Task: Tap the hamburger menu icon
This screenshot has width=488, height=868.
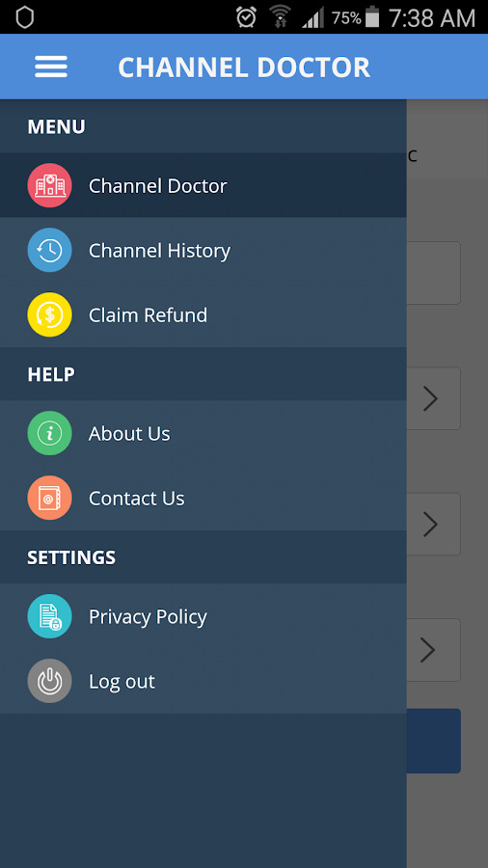Action: point(51,67)
